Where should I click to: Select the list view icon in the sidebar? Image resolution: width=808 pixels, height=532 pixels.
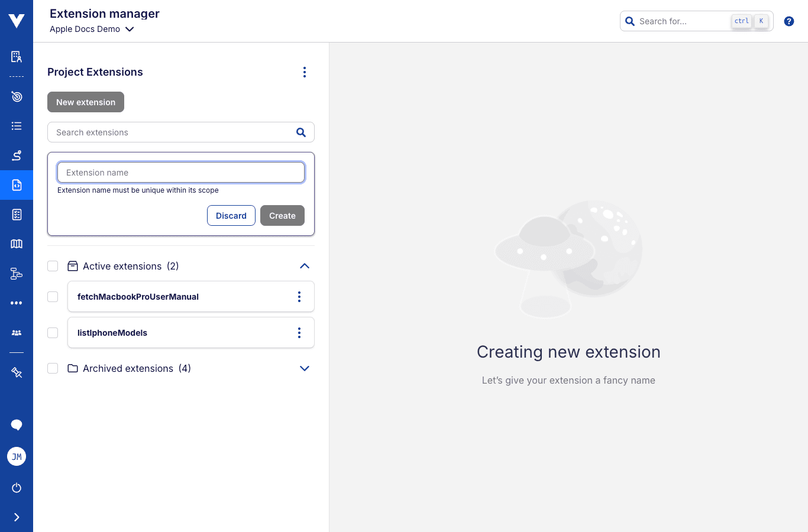16,126
